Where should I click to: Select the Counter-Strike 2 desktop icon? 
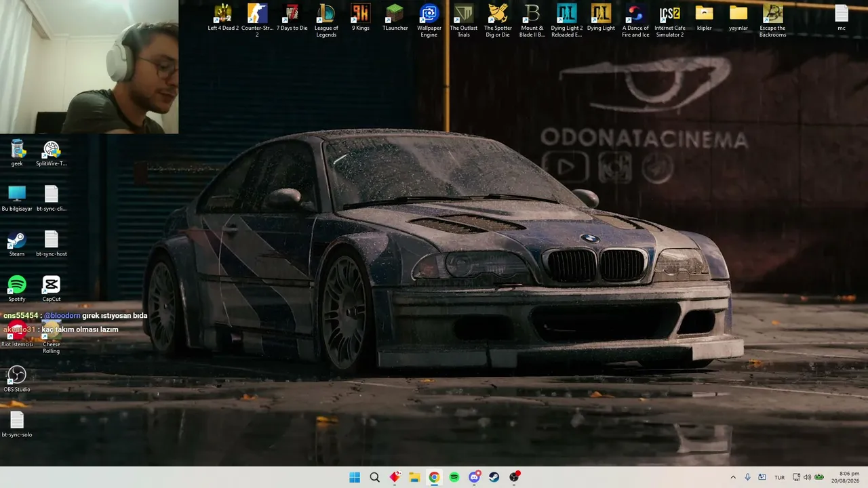[257, 20]
